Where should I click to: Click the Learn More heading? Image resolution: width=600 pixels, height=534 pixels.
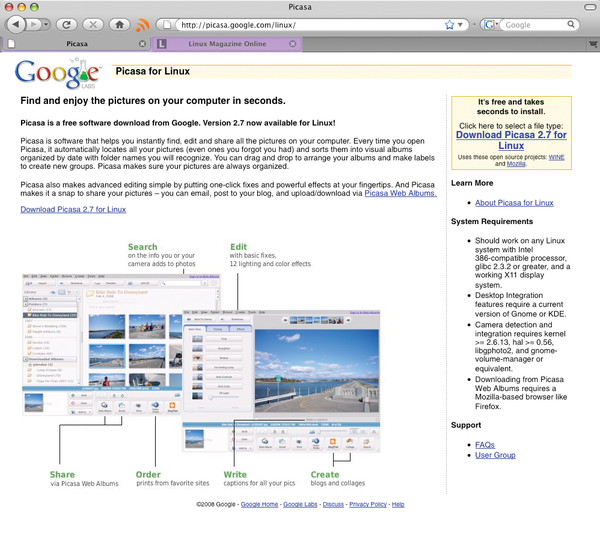472,183
